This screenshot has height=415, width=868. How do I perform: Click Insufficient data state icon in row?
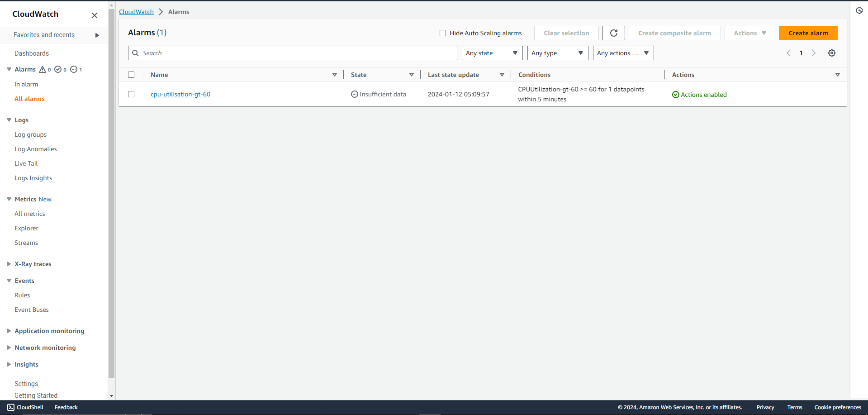click(x=355, y=94)
